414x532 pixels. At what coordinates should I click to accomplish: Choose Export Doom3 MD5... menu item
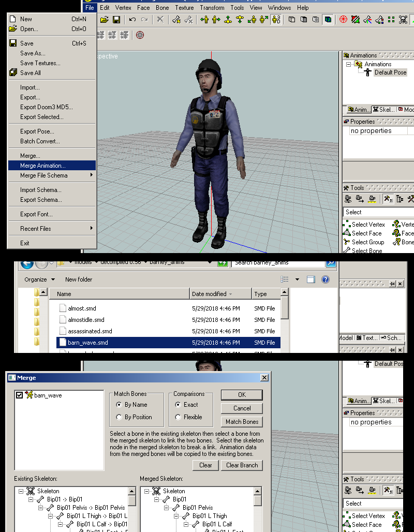52,107
